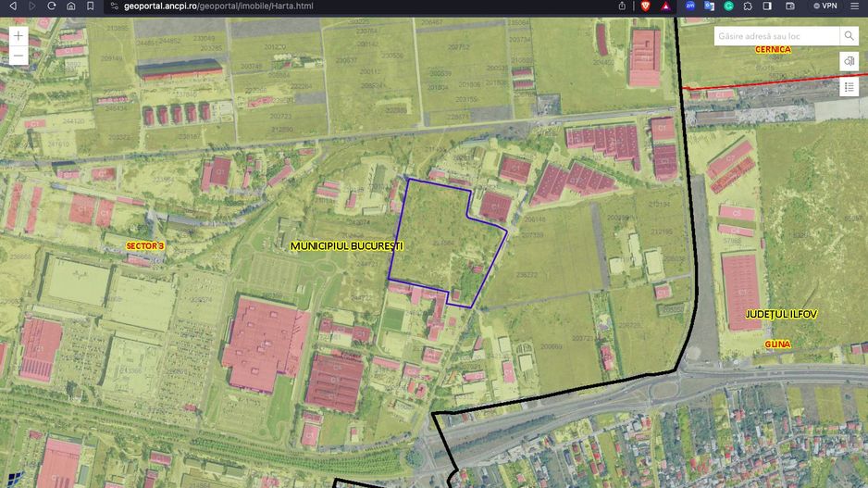The image size is (868, 488).
Task: Open the parcel search tool
Action: [x=849, y=61]
